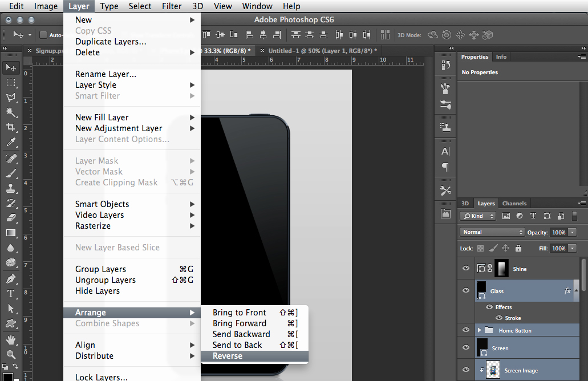This screenshot has height=381, width=588.
Task: Select the Eyedropper tool
Action: click(x=11, y=142)
